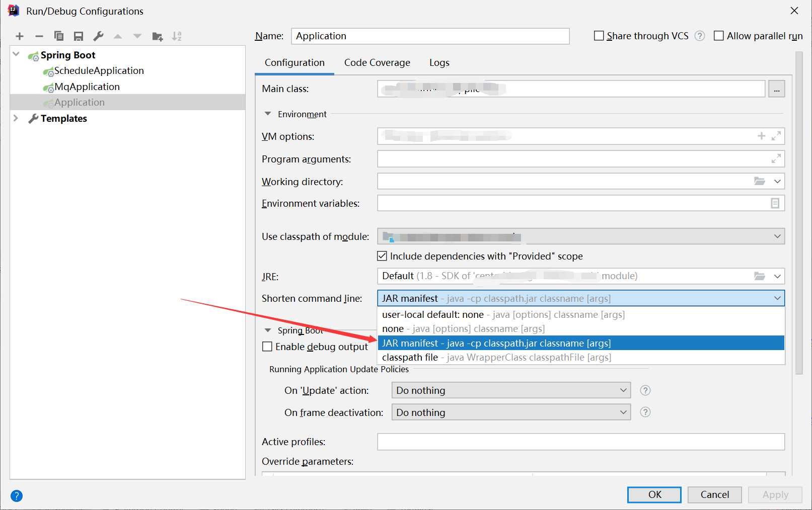812x510 pixels.
Task: Open the Working directory dropdown arrow
Action: point(777,181)
